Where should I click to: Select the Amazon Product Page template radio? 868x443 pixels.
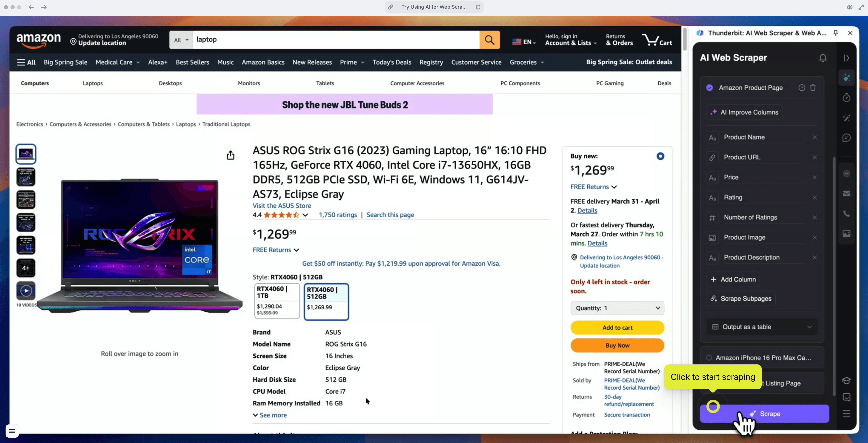pos(710,88)
